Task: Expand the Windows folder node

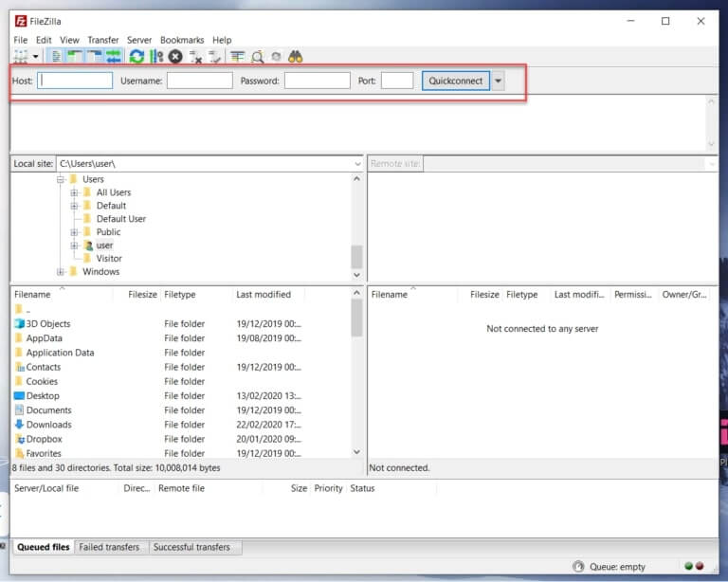Action: [61, 272]
